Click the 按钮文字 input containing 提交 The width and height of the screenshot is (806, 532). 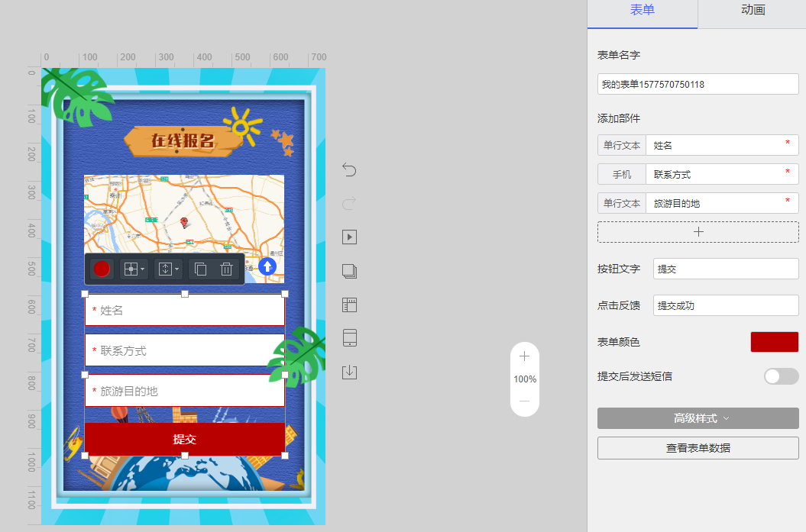tap(726, 269)
